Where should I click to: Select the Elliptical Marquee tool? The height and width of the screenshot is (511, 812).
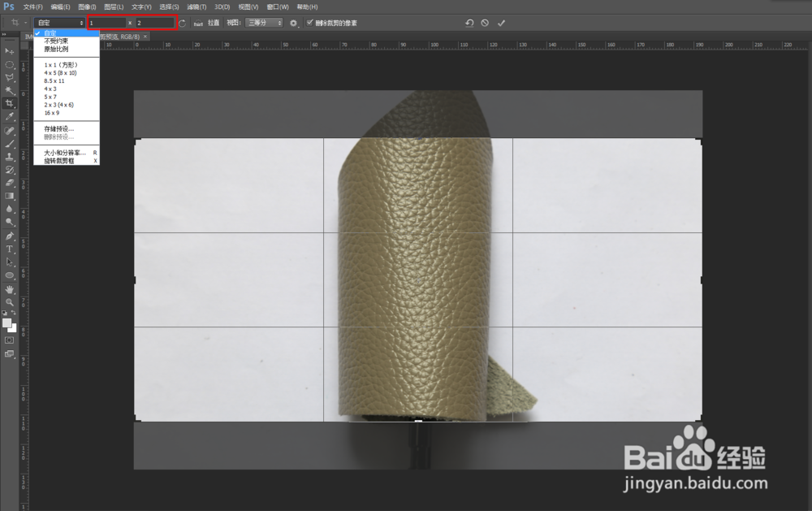tap(9, 64)
